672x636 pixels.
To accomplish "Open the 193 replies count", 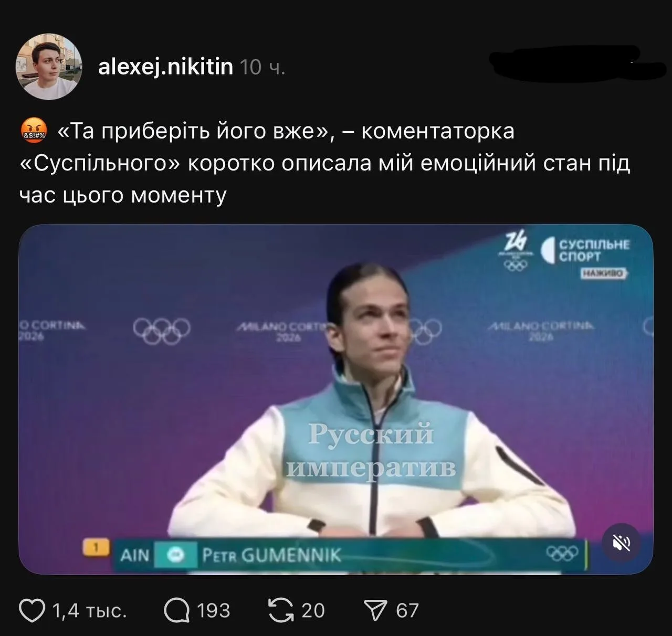I will pos(214,611).
